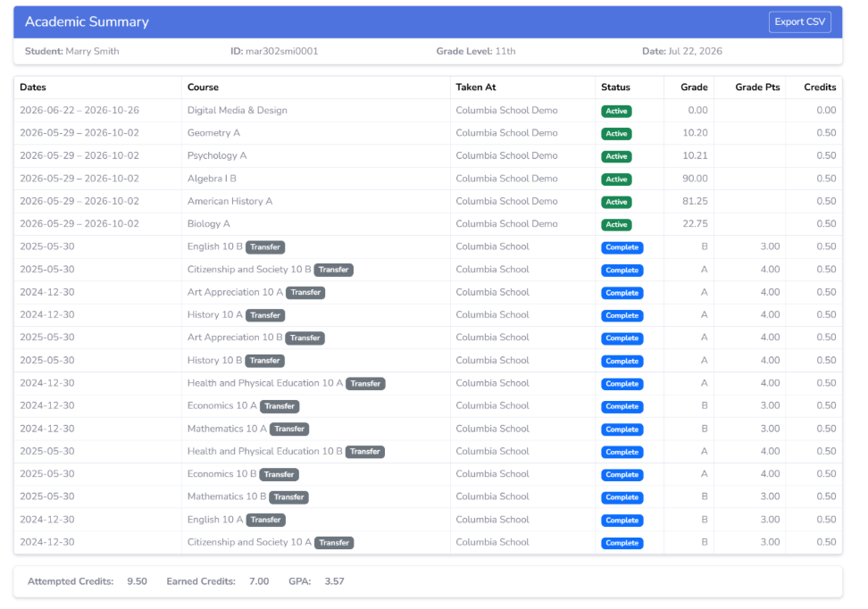Screen dimensions: 868x609
Task: Select the Credits column header
Action: click(820, 87)
